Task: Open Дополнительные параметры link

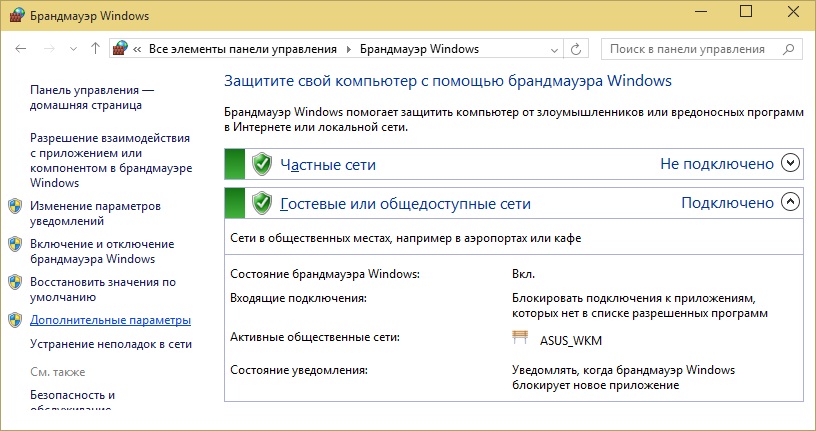Action: point(110,320)
